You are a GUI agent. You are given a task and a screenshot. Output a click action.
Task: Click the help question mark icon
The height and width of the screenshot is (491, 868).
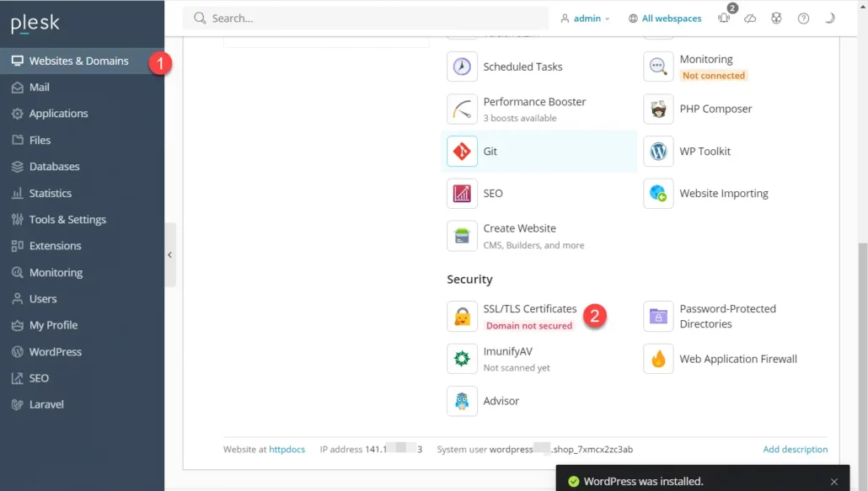click(803, 19)
